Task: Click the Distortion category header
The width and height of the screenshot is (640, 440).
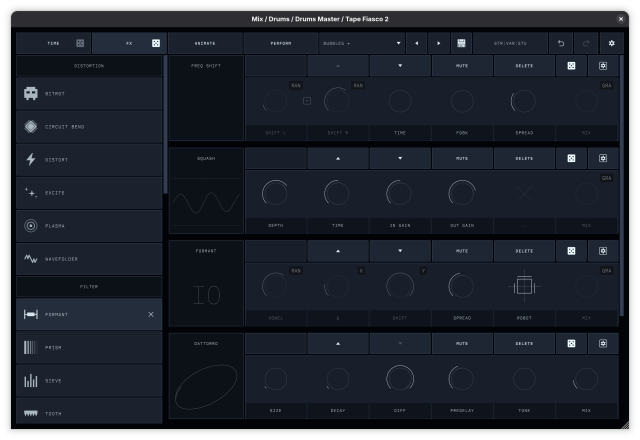Action: tap(89, 66)
